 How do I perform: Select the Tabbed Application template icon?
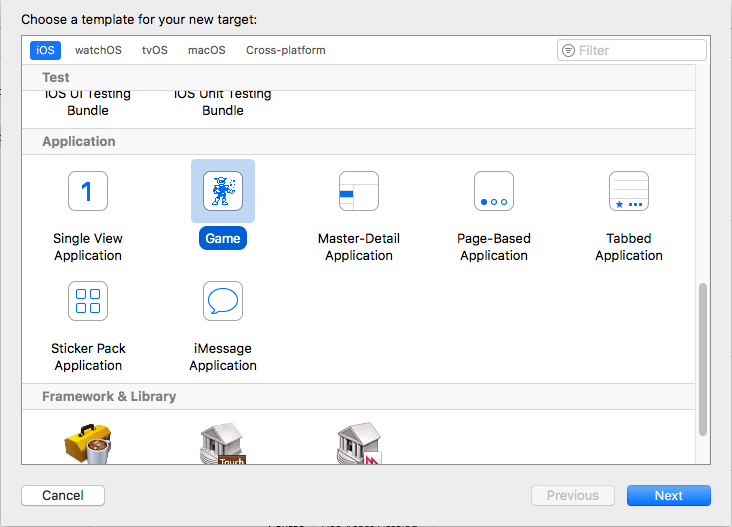(628, 191)
